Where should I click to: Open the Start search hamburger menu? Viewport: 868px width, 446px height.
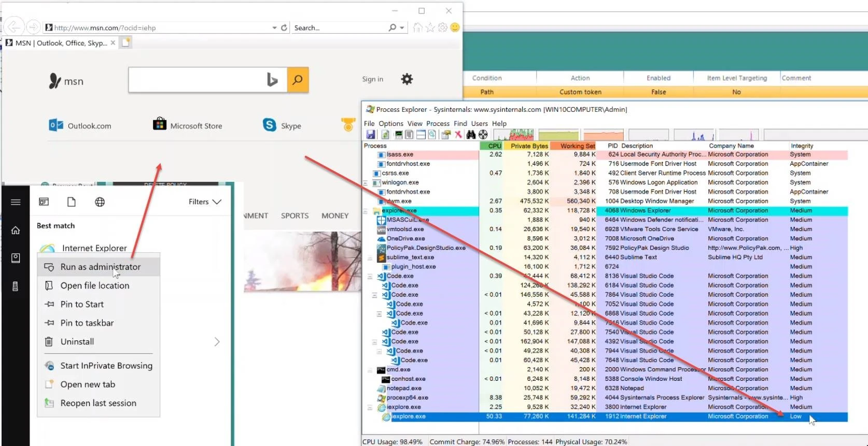point(16,202)
